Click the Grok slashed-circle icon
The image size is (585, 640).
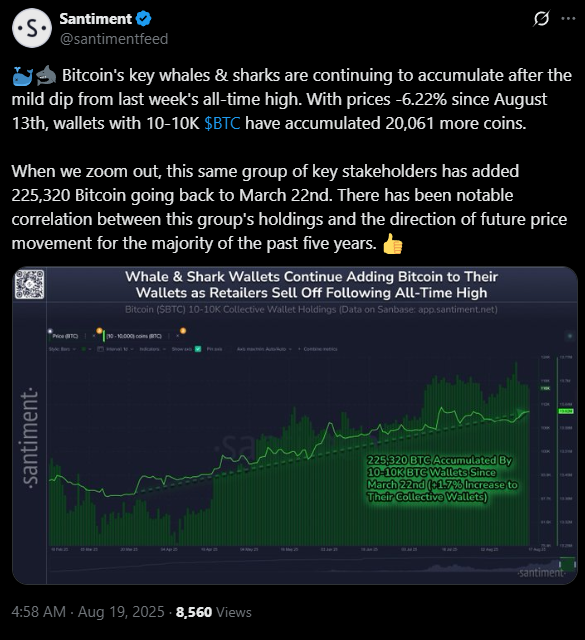click(541, 19)
